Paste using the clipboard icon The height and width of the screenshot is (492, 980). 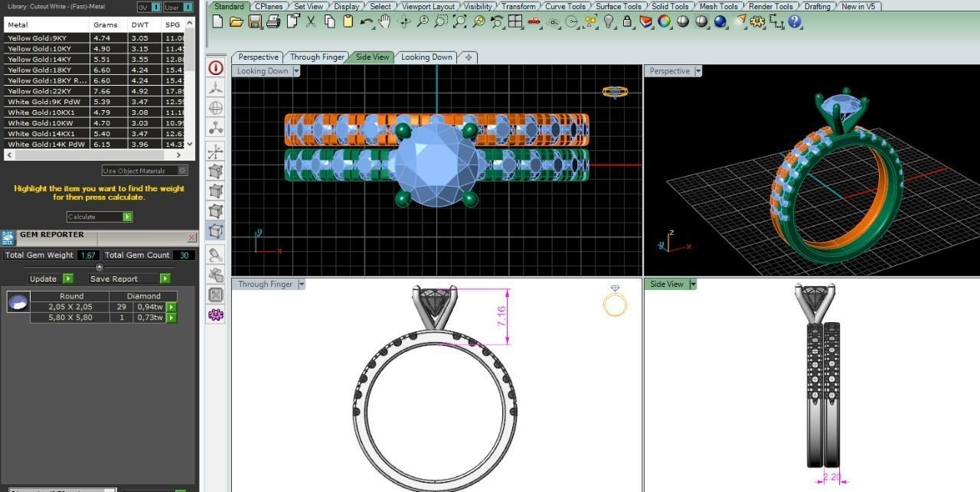click(x=348, y=21)
